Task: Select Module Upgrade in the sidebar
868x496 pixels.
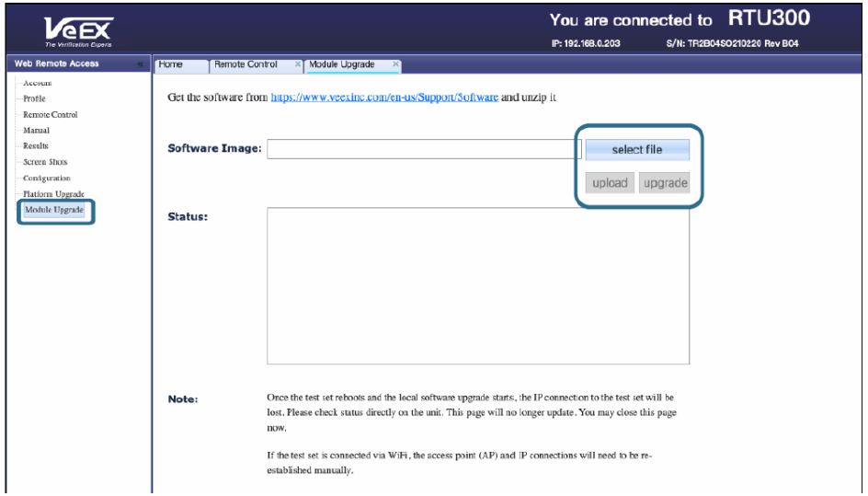Action: coord(52,211)
